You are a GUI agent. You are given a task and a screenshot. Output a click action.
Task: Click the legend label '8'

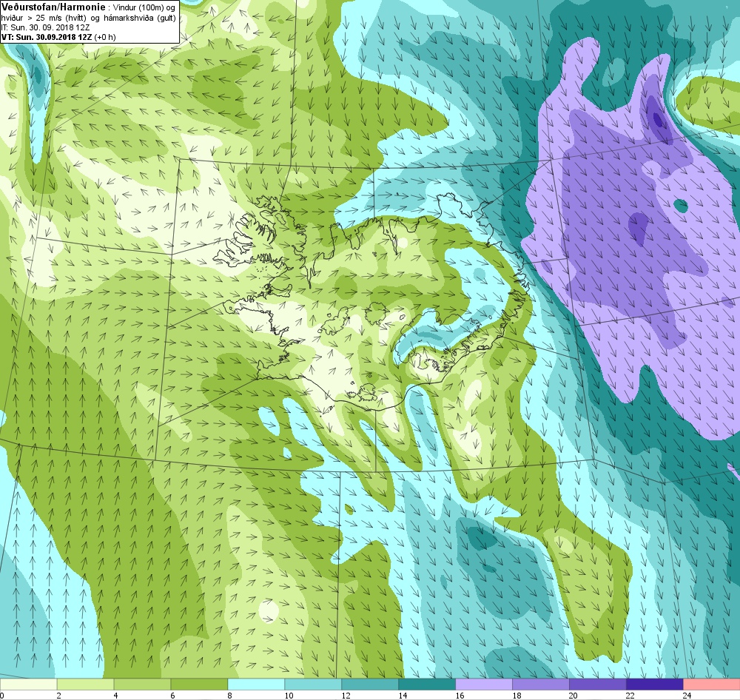(x=230, y=695)
